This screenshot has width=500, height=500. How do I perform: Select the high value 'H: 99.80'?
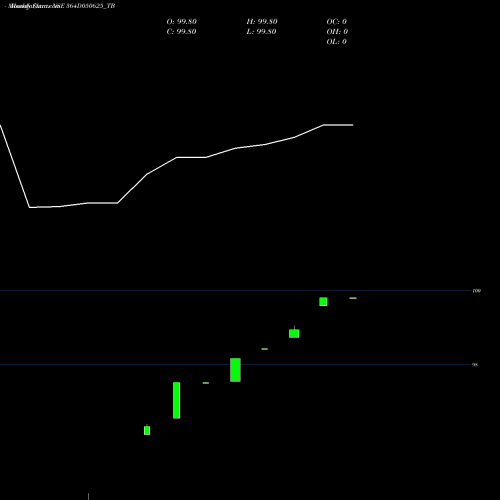coord(262,22)
